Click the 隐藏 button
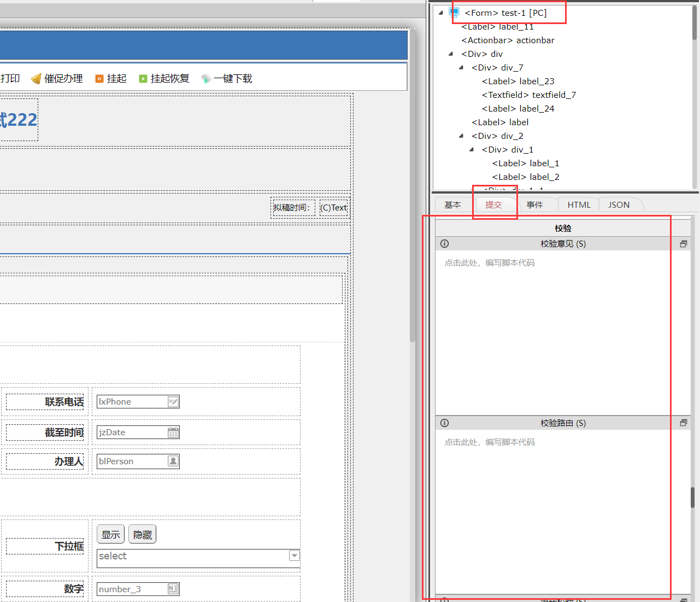The width and height of the screenshot is (700, 602). [x=143, y=534]
